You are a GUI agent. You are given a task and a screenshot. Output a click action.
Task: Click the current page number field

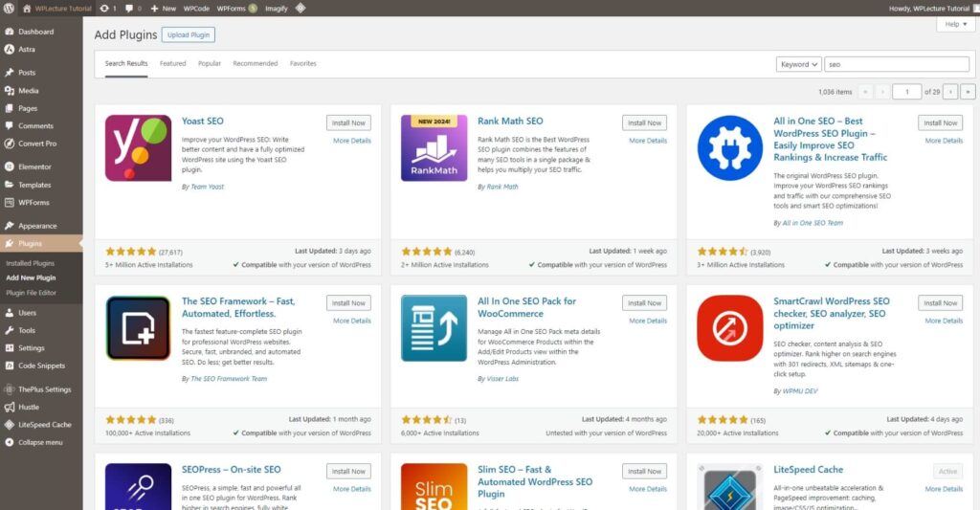coord(906,92)
